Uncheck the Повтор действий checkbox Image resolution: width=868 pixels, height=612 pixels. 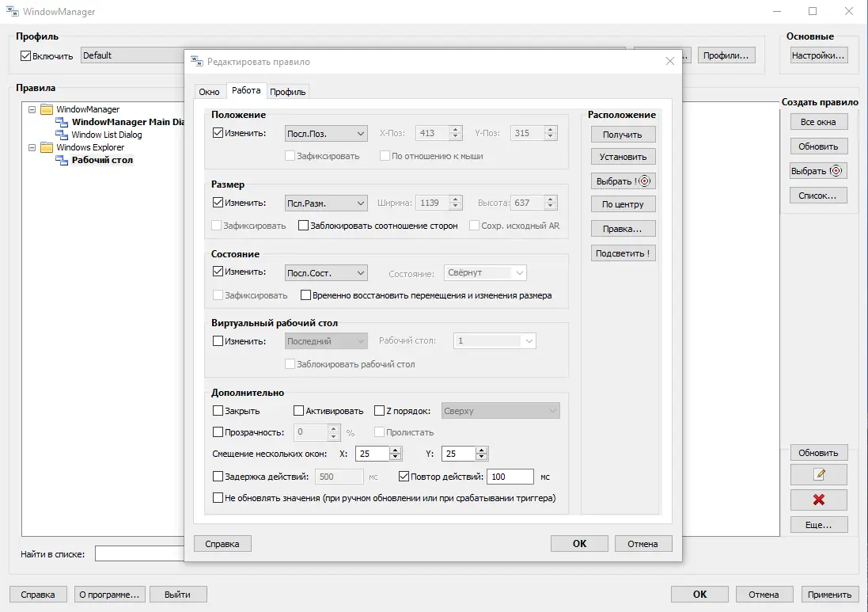pyautogui.click(x=404, y=477)
